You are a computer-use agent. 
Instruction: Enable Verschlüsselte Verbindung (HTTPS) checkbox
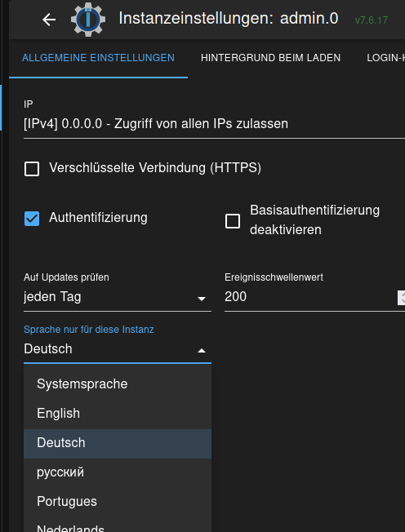32,169
